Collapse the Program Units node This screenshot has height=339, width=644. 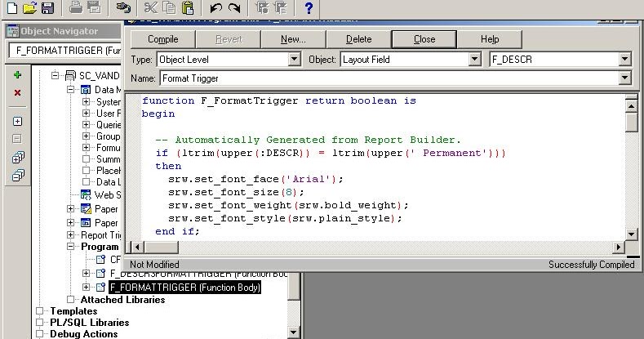click(71, 246)
